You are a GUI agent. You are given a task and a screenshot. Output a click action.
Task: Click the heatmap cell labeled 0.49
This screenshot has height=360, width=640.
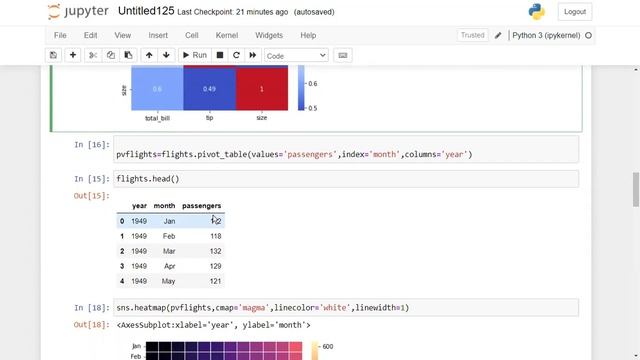click(x=209, y=88)
